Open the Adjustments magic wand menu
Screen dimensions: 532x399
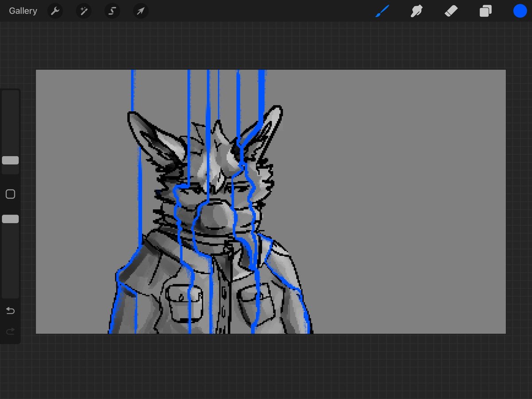point(83,11)
